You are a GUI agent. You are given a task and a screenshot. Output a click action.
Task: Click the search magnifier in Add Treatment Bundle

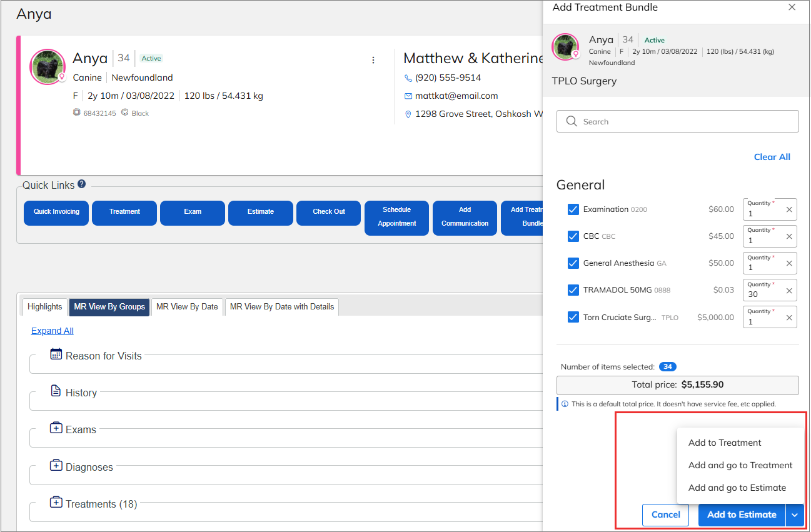(572, 121)
